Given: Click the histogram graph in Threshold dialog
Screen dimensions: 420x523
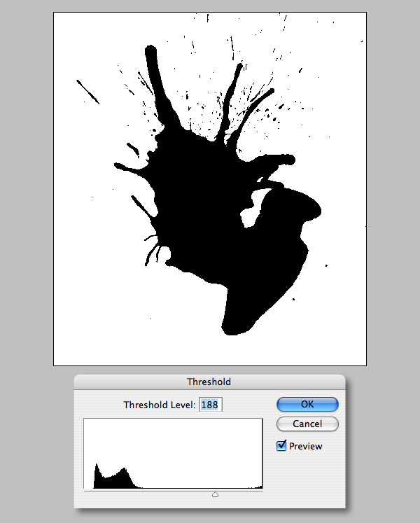Looking at the screenshot, I should 173,454.
